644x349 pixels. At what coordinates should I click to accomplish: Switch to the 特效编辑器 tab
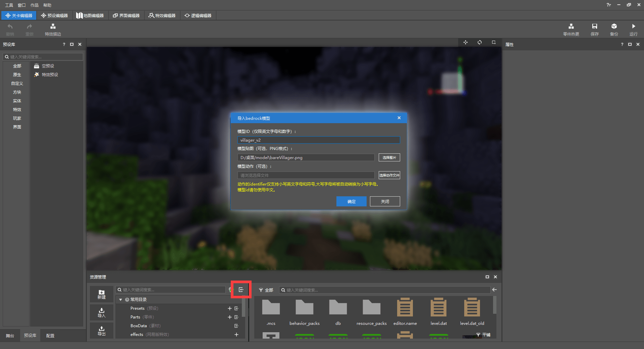point(162,15)
